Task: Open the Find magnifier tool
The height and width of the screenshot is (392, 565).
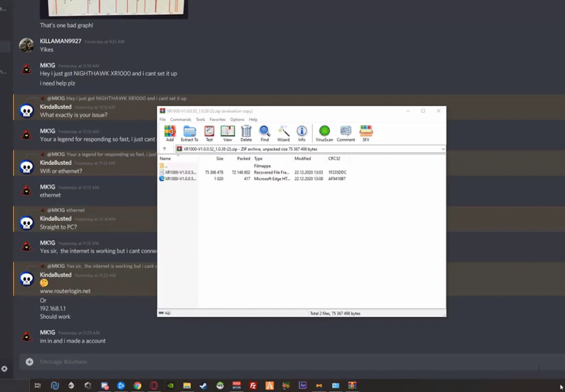Action: point(264,133)
